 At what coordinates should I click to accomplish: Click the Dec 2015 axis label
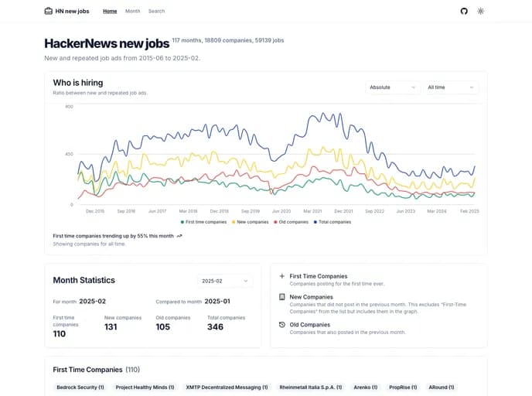pyautogui.click(x=95, y=211)
